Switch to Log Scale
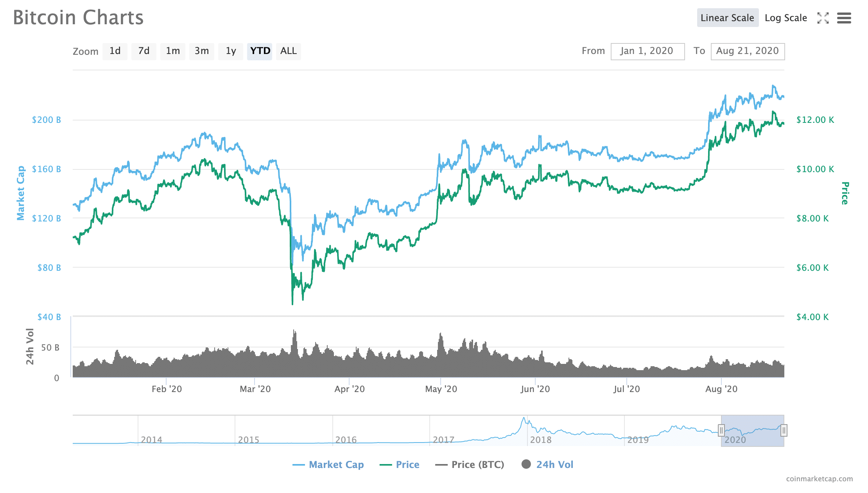 786,18
